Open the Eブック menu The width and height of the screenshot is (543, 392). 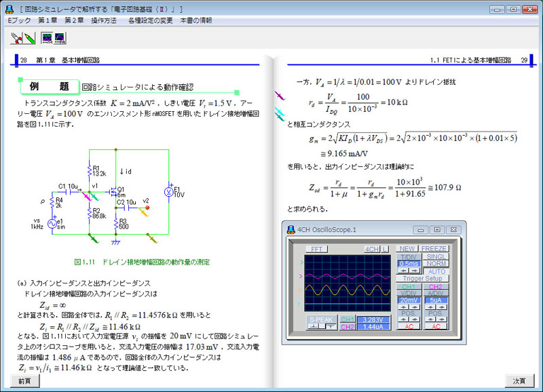point(20,20)
